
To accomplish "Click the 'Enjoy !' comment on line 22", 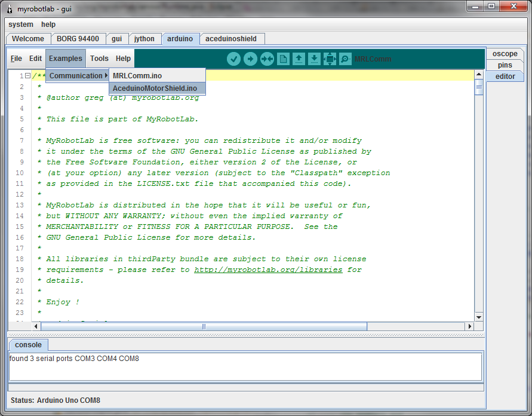I will point(63,302).
